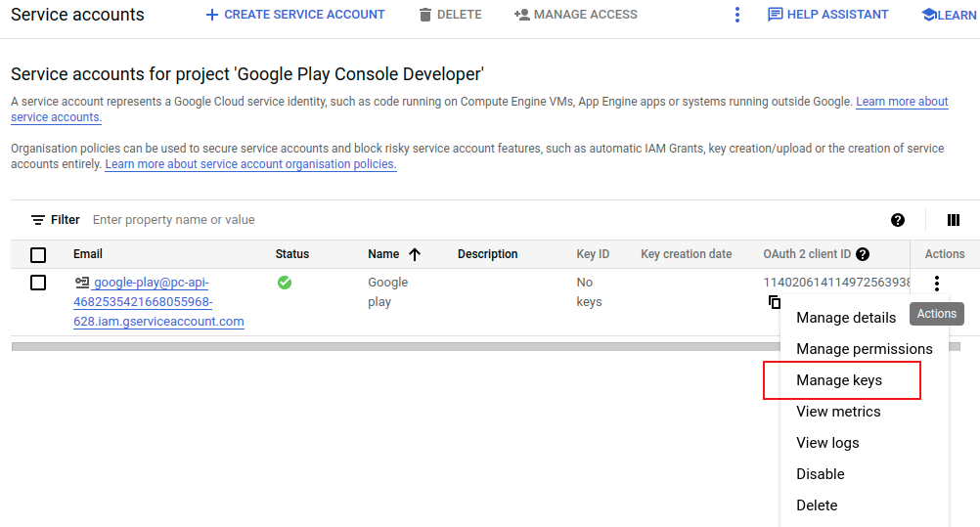This screenshot has height=527, width=980.
Task: Choose Manage keys from the menu
Action: pos(865,380)
